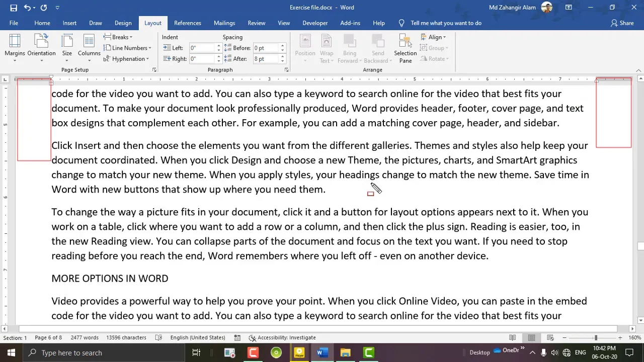Zoom in with the plus button
The image size is (644, 362).
click(620, 338)
